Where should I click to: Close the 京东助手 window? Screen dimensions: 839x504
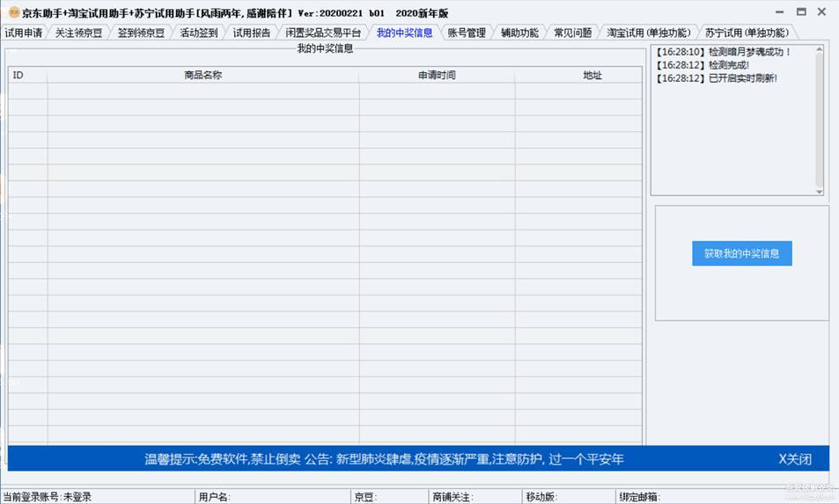coord(822,11)
